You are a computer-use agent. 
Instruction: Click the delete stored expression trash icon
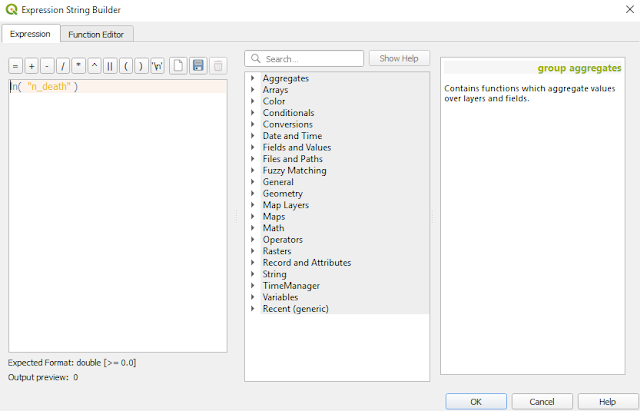[x=218, y=66]
